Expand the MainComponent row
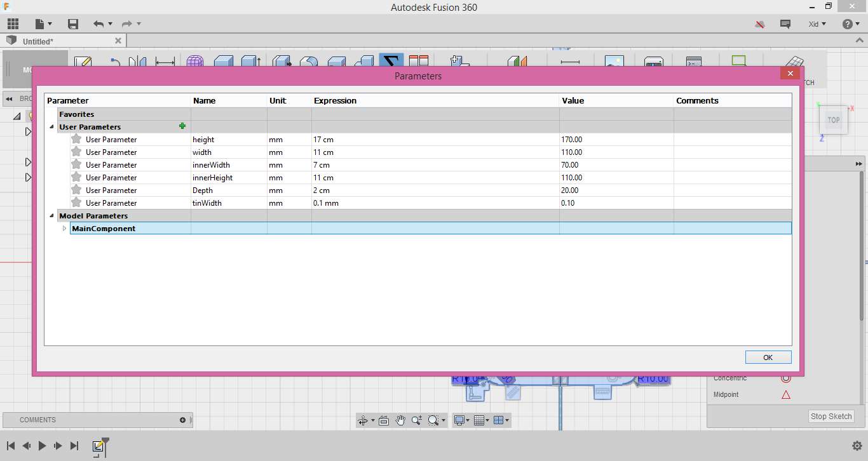This screenshot has width=868, height=461. (64, 229)
